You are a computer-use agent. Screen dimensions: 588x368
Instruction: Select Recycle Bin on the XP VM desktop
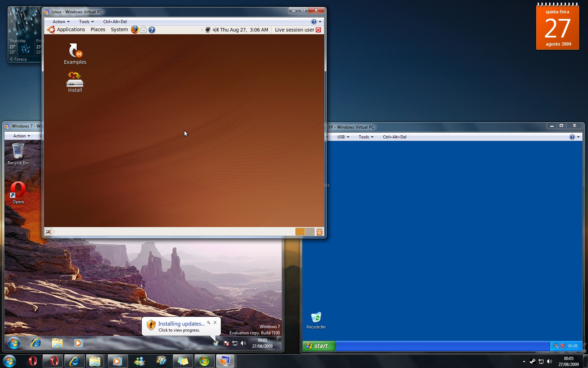[x=316, y=320]
